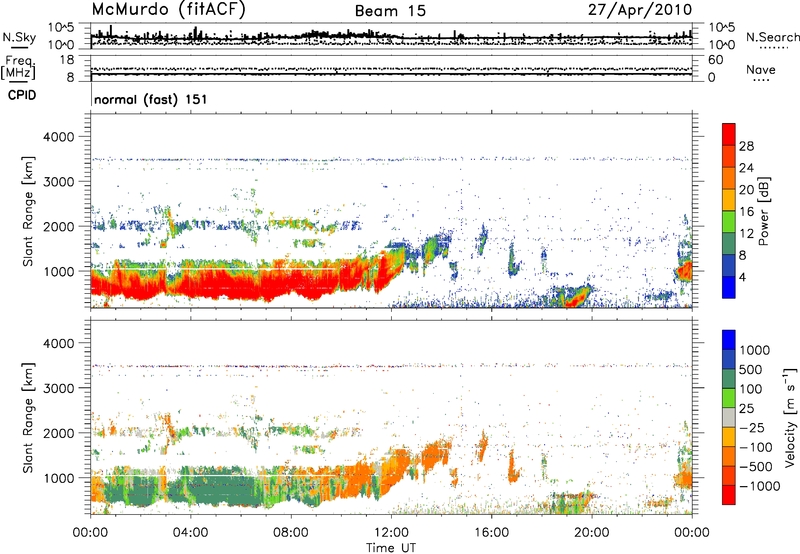Click the light green 25–100 Velocity colorbar segment
Screen dimensions: 800x554
pos(729,398)
